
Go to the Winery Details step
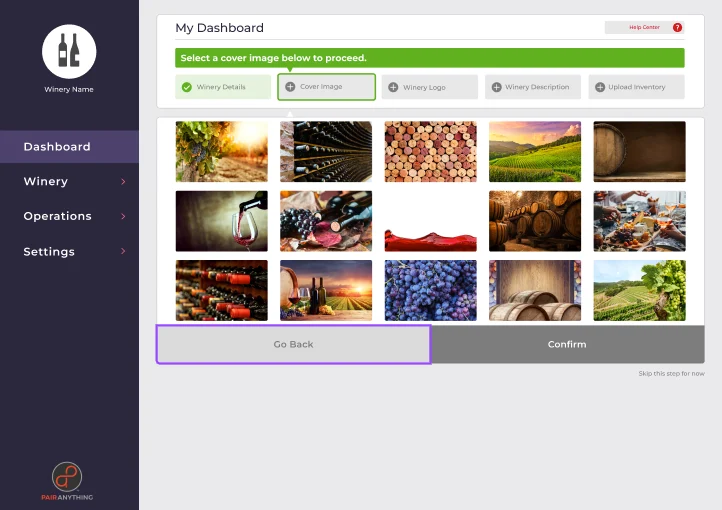click(x=223, y=87)
